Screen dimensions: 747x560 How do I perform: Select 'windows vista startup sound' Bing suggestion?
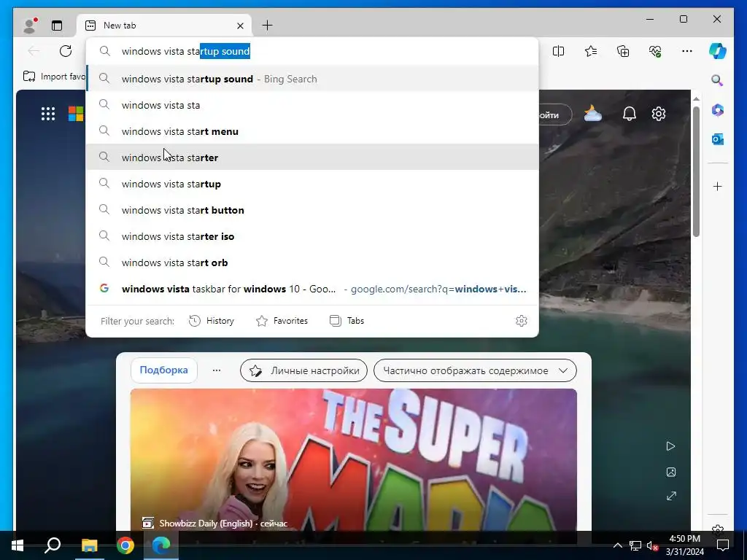click(312, 79)
